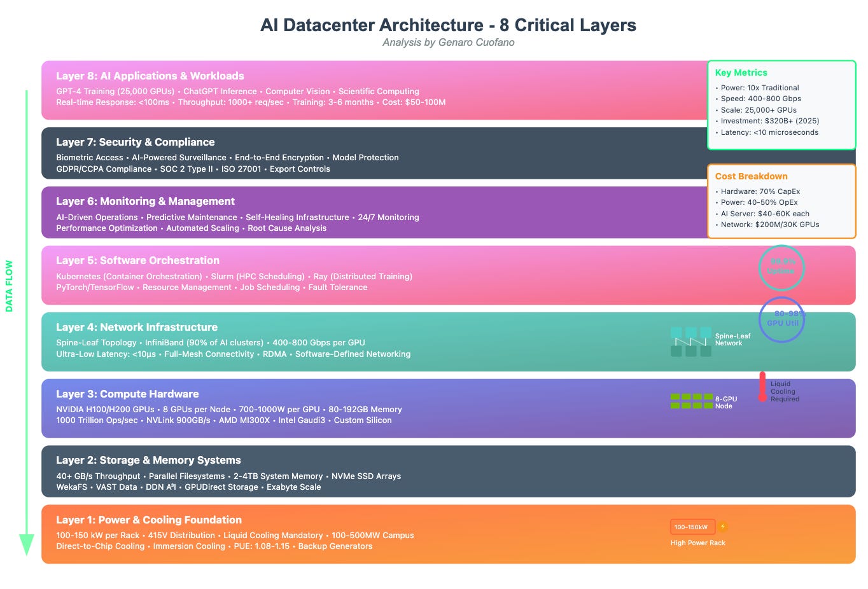Click the GPUDirect Storage text
868x589 pixels.
(221, 487)
